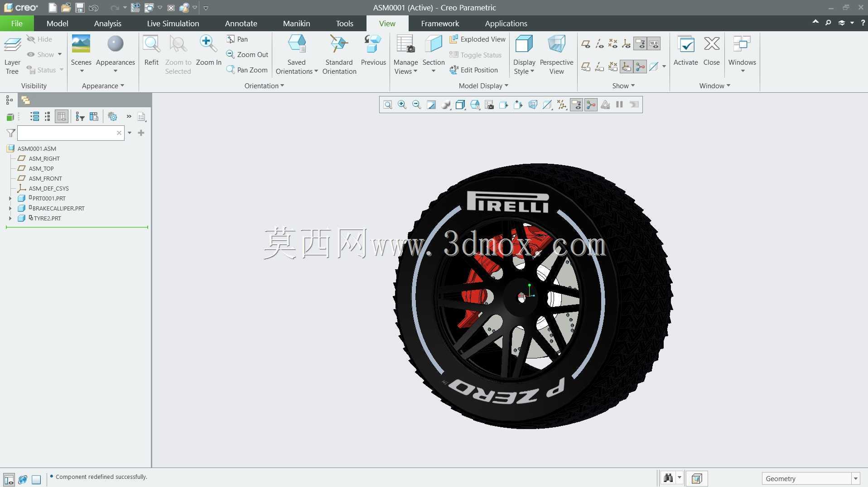Screen dimensions: 868x487
Task: Select the ASM0001.ASM root node
Action: [37, 149]
